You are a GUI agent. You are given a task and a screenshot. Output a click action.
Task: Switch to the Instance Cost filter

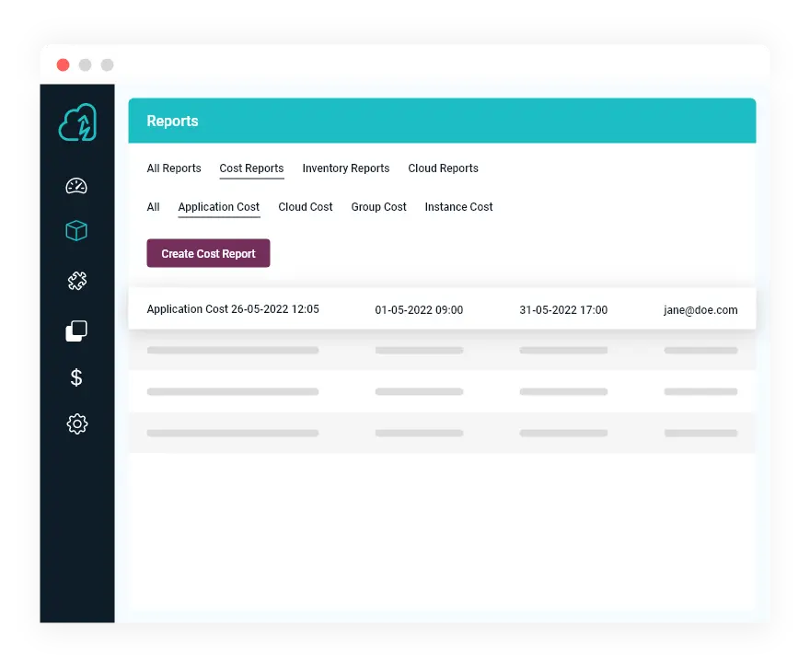coord(458,207)
